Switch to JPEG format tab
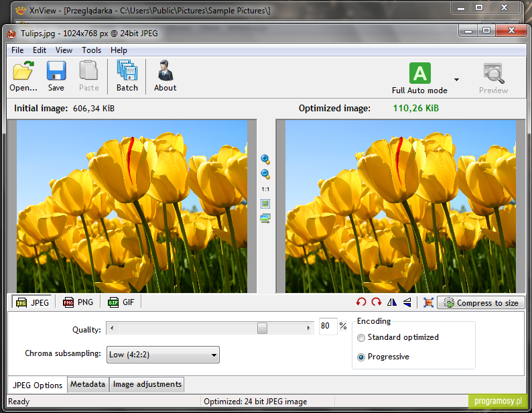This screenshot has width=532, height=413. click(32, 302)
